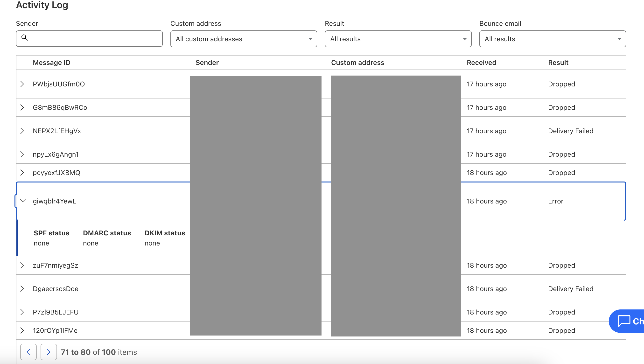Select message ID P7zI9B5LJEFU
The height and width of the screenshot is (364, 644).
[x=56, y=312]
